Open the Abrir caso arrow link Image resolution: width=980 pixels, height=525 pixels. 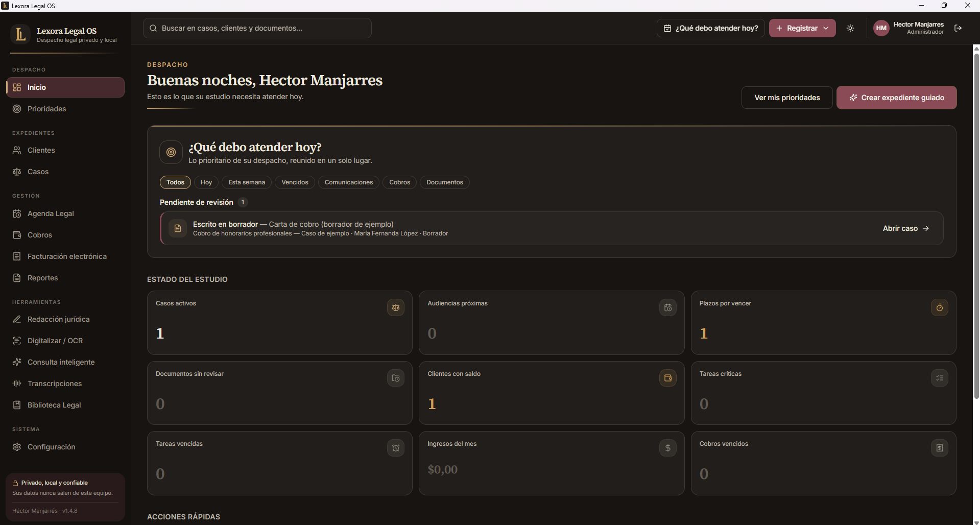(x=906, y=228)
